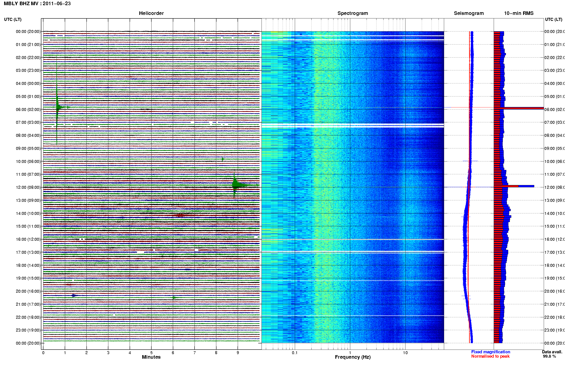Click the '0.1' frequency tick label
Viewport: 588px width, 368px height.
(x=295, y=353)
